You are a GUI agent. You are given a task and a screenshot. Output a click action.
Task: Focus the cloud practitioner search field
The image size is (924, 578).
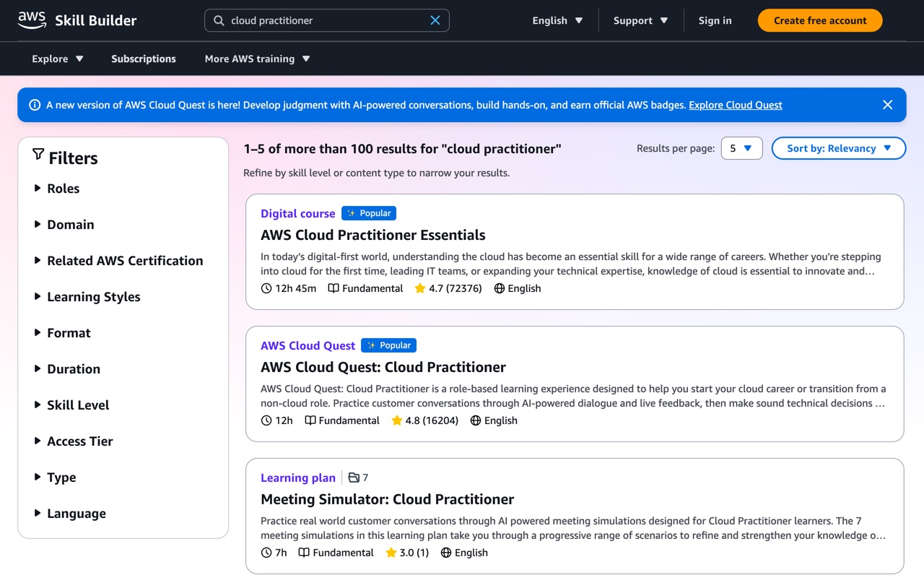tap(327, 20)
